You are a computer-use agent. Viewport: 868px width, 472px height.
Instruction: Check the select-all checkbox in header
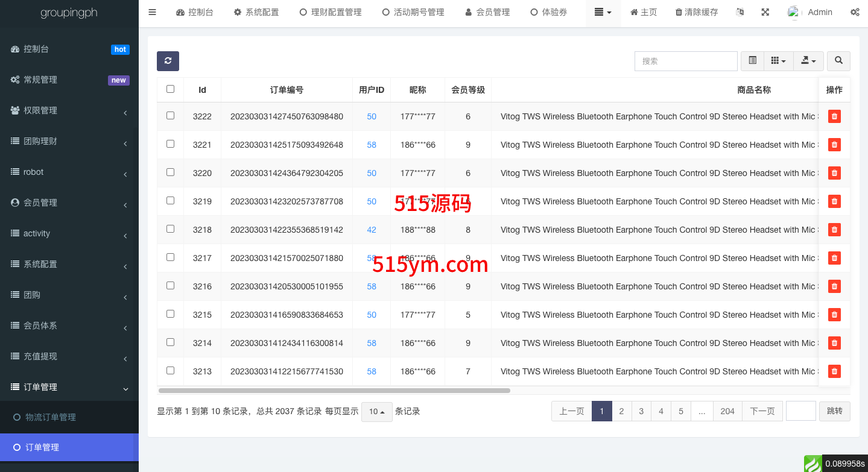click(x=170, y=89)
